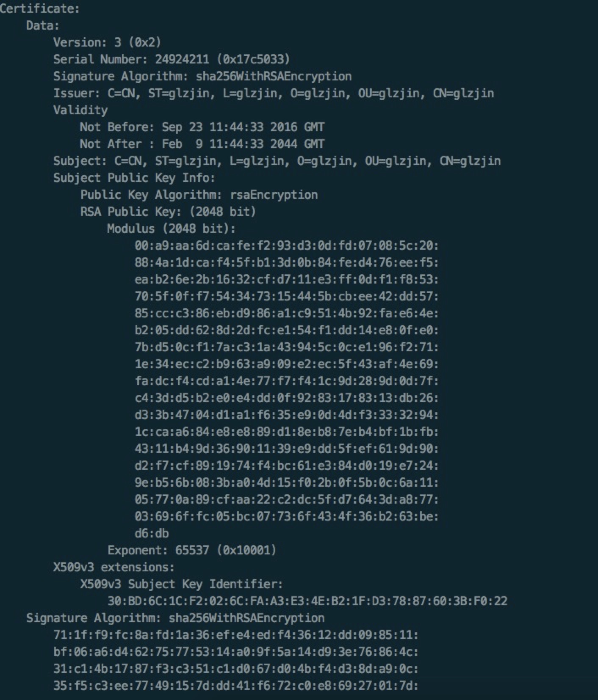Click the "Certificate:" heading line
Image resolution: width=598 pixels, height=700 pixels.
point(40,8)
